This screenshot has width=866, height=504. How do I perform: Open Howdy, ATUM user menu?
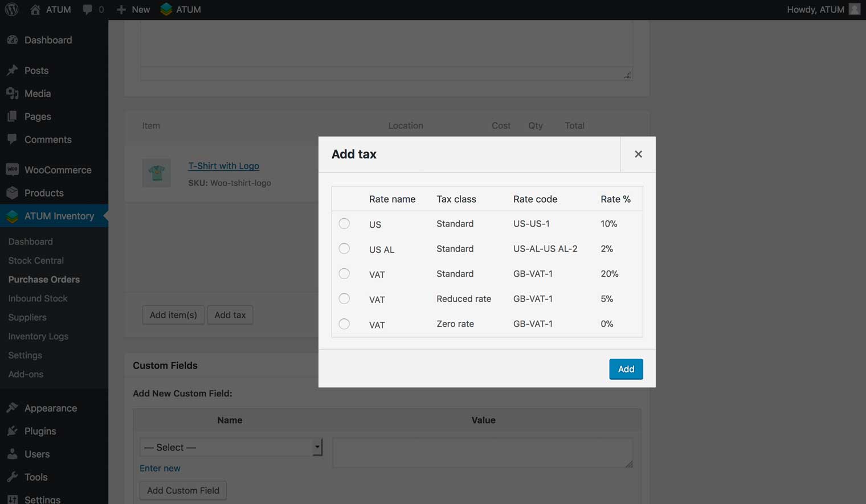pos(822,10)
